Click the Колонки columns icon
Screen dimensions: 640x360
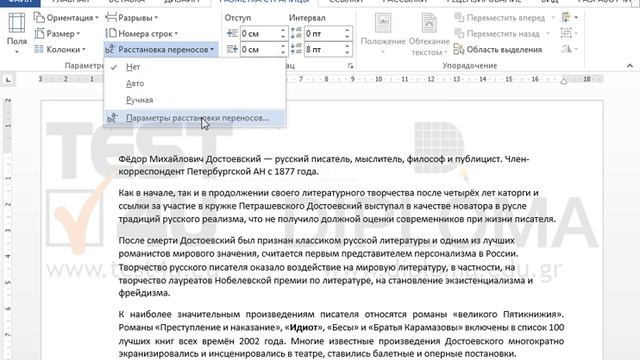39,49
